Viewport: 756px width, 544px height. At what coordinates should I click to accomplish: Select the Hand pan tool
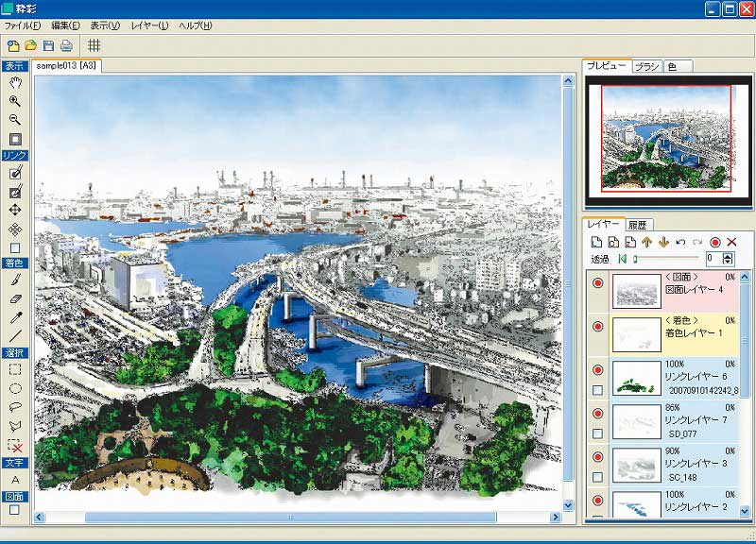(x=14, y=83)
